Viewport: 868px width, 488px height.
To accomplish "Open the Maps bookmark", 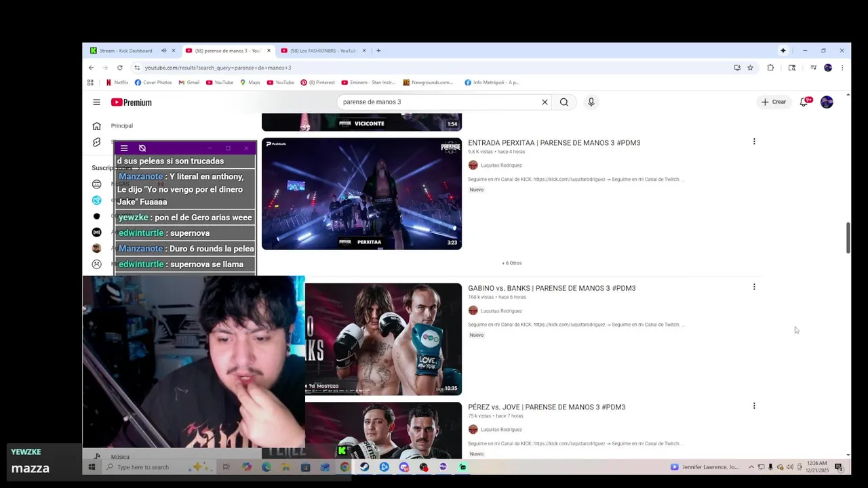I will (250, 83).
